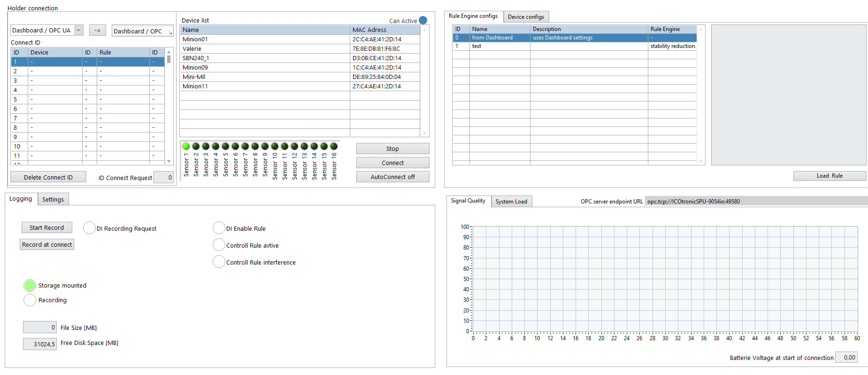The width and height of the screenshot is (868, 375).
Task: Select the System Load tab
Action: 511,202
